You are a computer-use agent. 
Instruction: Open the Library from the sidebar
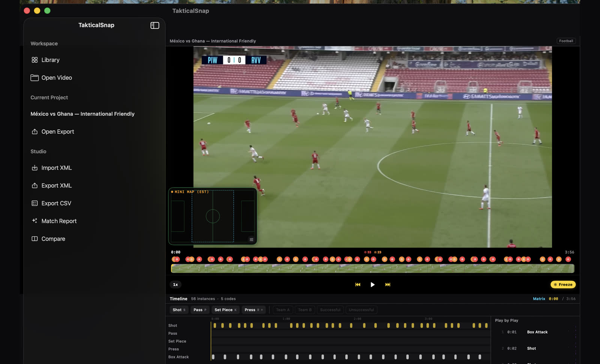45,60
